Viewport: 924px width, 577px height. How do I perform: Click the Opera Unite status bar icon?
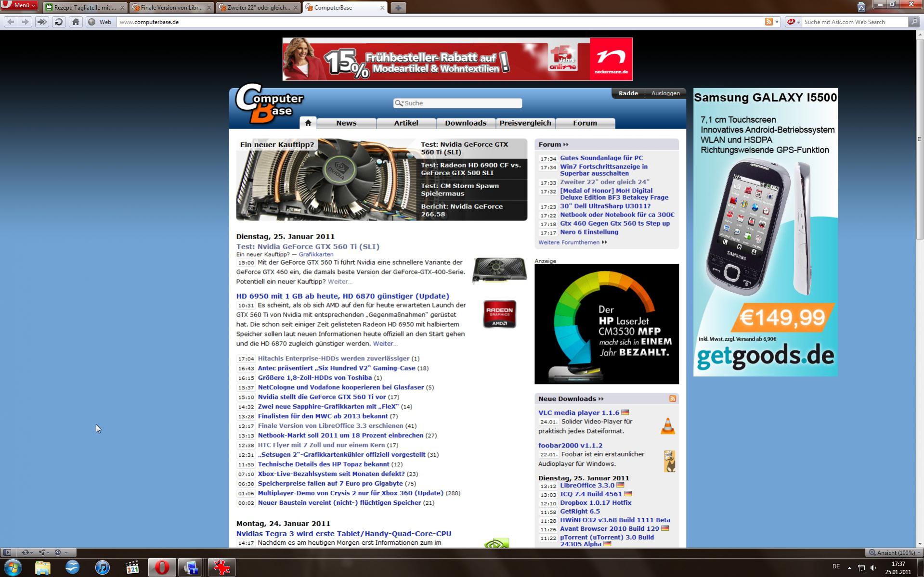click(x=42, y=552)
